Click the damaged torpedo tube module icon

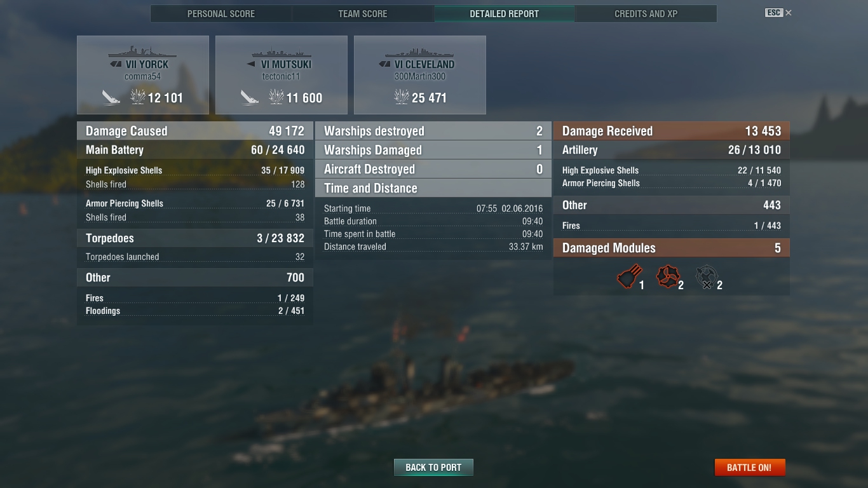[x=628, y=277]
